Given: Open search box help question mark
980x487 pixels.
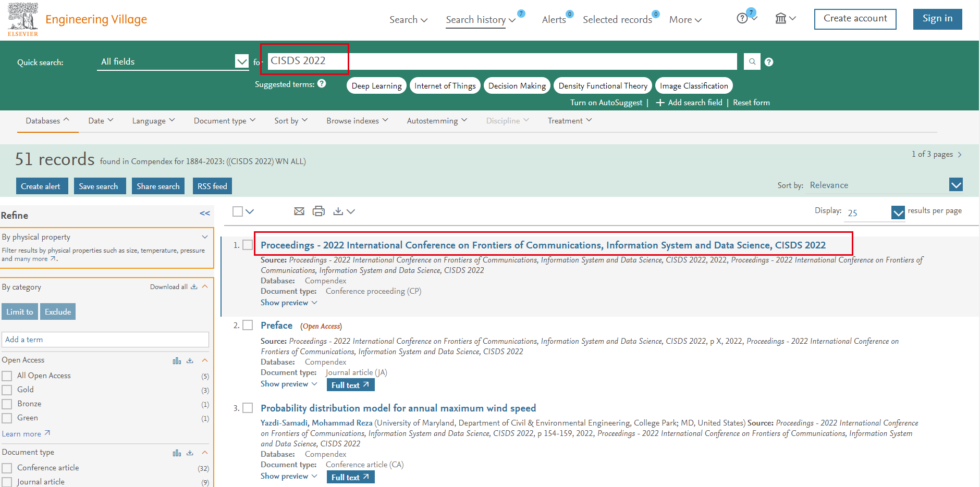Looking at the screenshot, I should [769, 62].
